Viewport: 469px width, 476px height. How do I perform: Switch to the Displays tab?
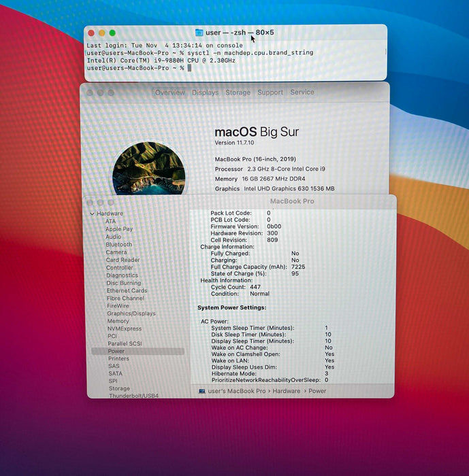coord(205,92)
